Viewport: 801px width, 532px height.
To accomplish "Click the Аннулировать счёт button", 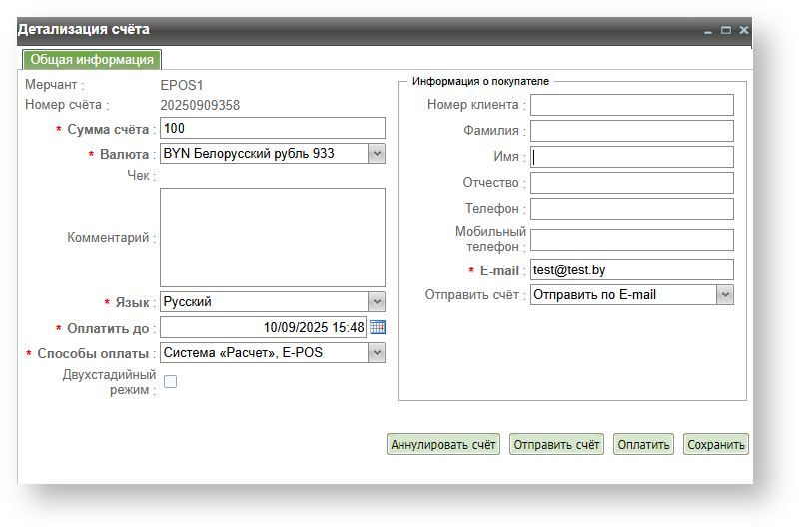I will pyautogui.click(x=443, y=445).
